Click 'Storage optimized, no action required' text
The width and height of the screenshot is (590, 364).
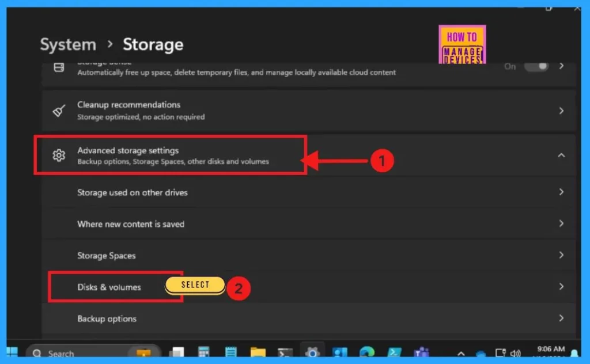[141, 117]
